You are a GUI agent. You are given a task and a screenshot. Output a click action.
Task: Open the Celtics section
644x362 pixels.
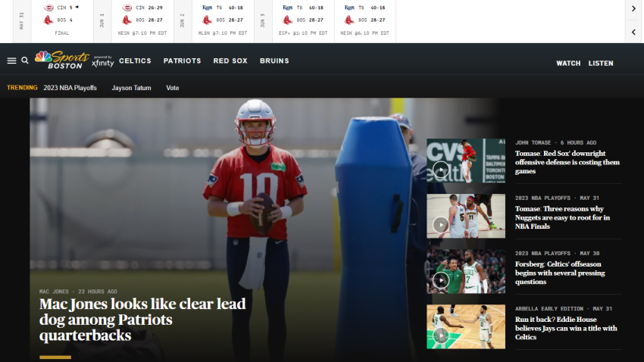click(135, 61)
